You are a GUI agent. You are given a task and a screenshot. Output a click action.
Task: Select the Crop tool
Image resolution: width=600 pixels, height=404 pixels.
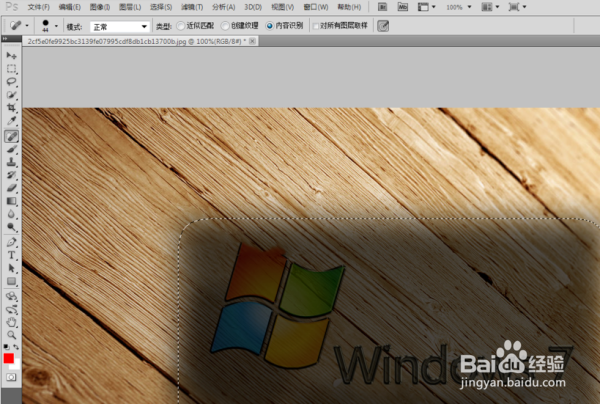point(11,108)
